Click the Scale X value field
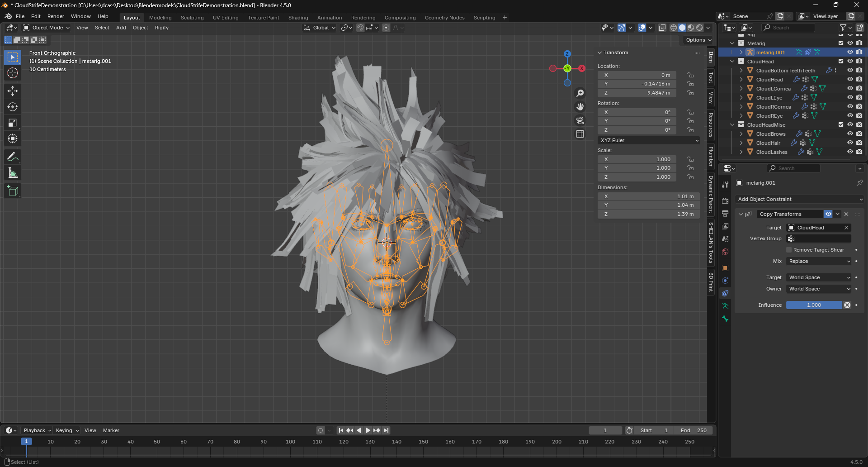This screenshot has height=467, width=868. pyautogui.click(x=637, y=159)
